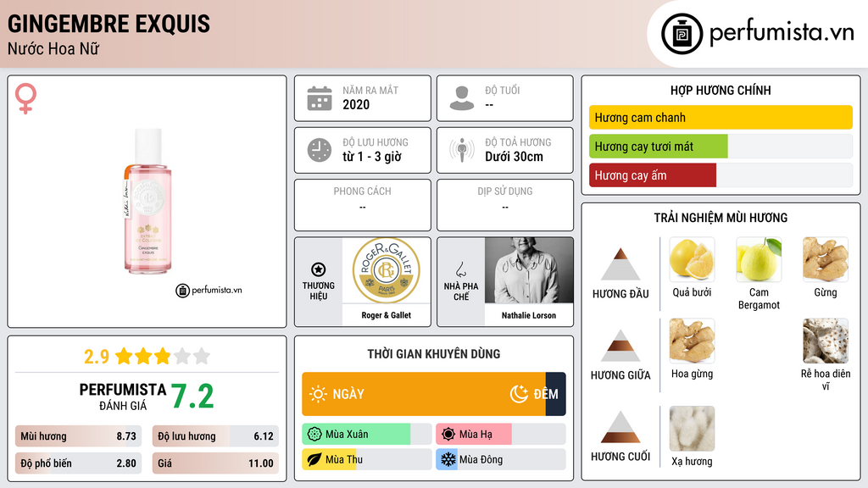This screenshot has height=488, width=868.
Task: Click the Perfumista đánh giá label
Action: (122, 396)
